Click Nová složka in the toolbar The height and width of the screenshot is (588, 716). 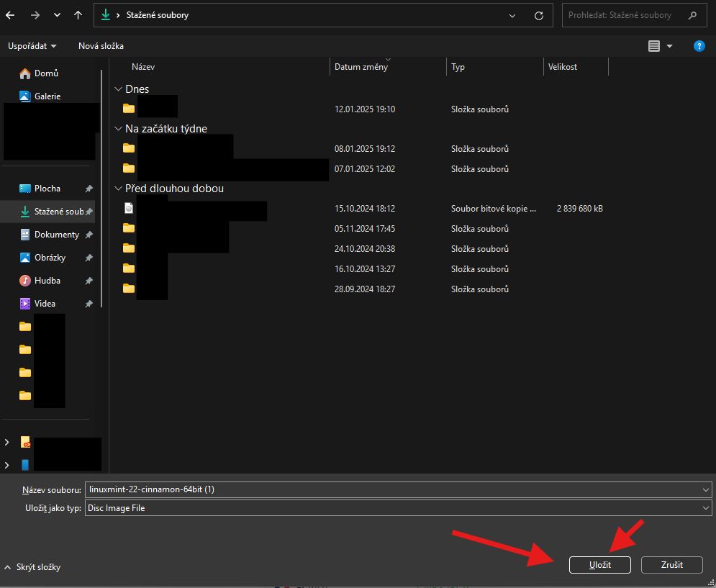click(x=101, y=46)
